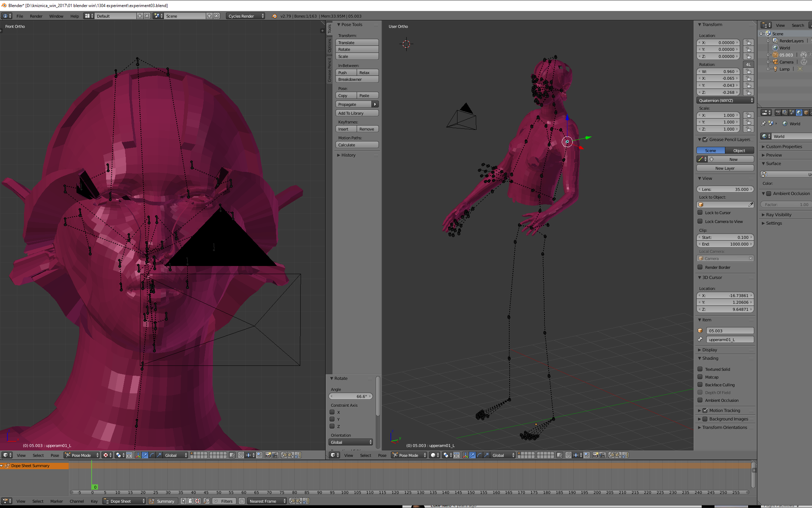Open Render properties camera tab icon
Screen dimensions: 812x508
pos(778,113)
